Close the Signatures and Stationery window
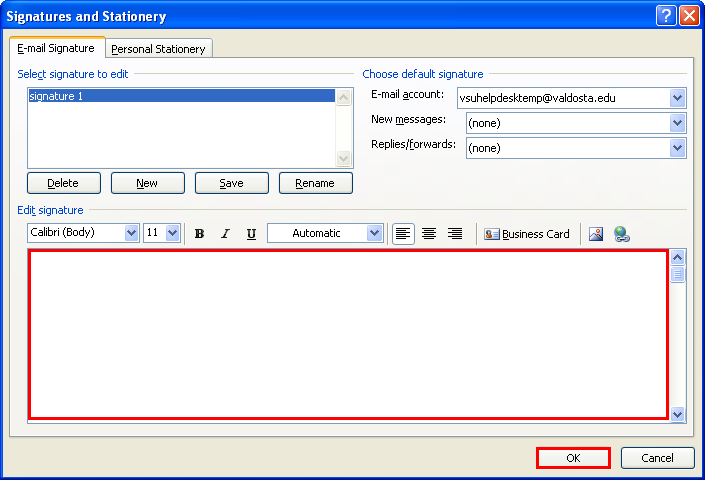 click(x=689, y=16)
